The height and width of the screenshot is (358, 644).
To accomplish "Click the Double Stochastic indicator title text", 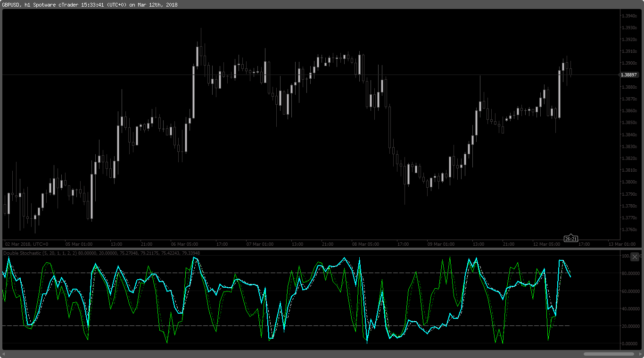I will pyautogui.click(x=102, y=253).
